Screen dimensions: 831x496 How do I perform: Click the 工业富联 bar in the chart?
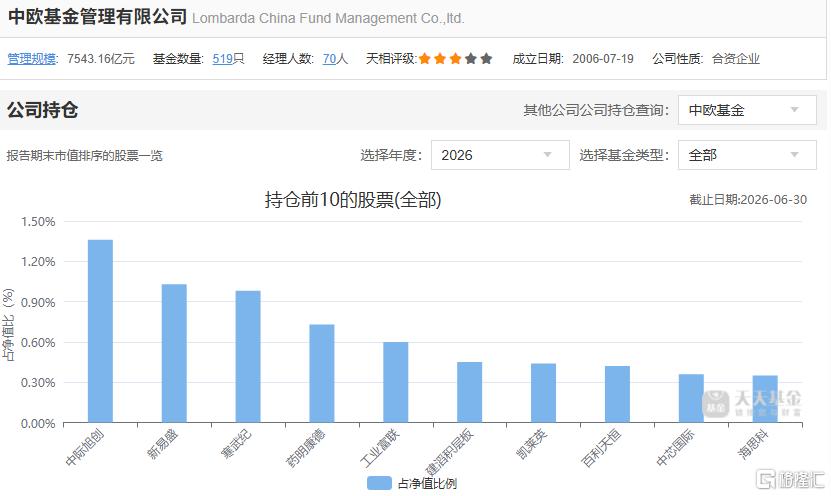click(x=396, y=382)
